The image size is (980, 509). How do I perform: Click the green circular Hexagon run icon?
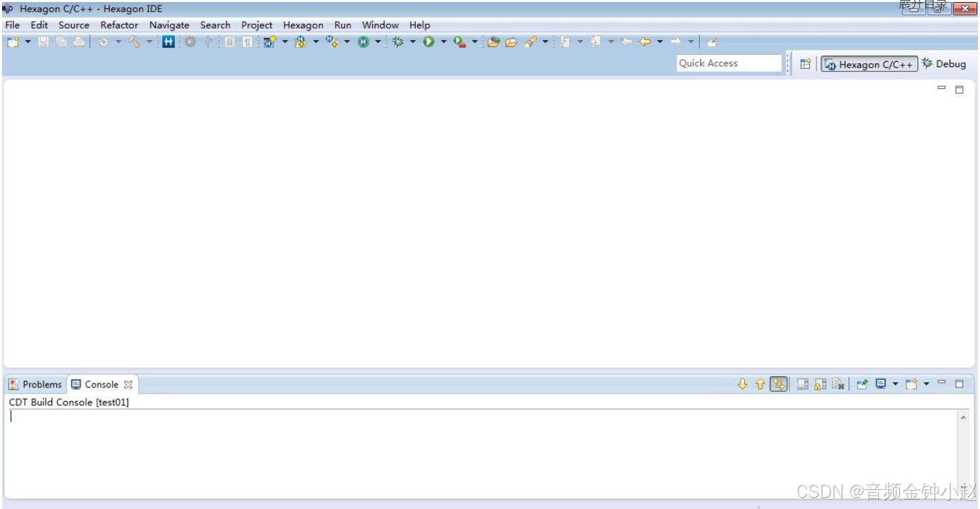[x=364, y=42]
